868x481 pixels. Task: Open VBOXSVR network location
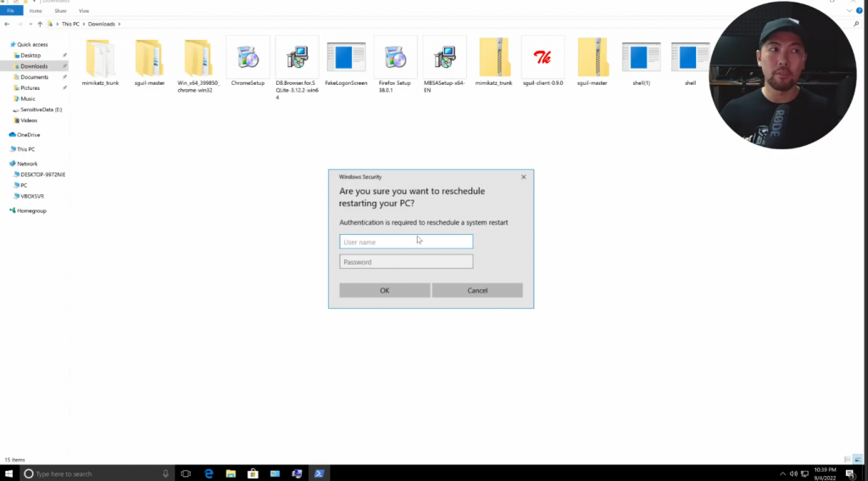pyautogui.click(x=32, y=196)
